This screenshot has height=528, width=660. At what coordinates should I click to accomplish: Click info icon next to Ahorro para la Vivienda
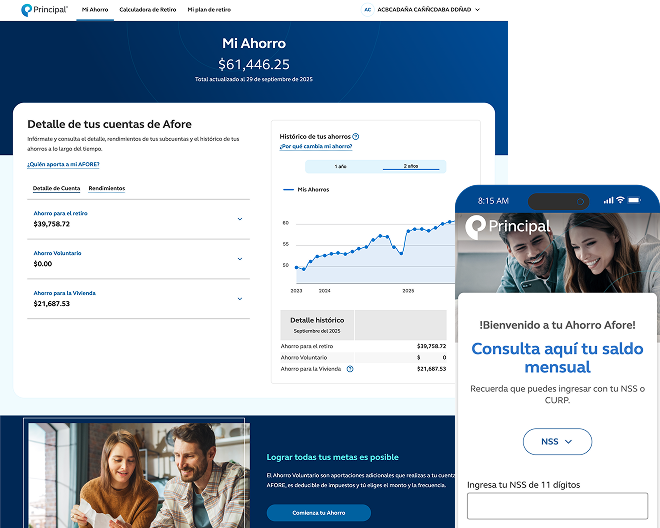[x=350, y=369]
